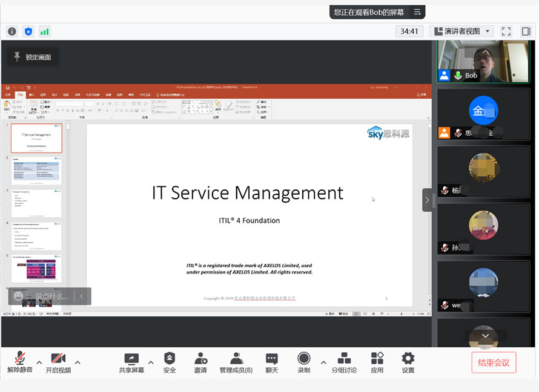Screen dimensions: 539x392
Task: Open the 演讲者视图 view dropdown
Action: pyautogui.click(x=461, y=31)
